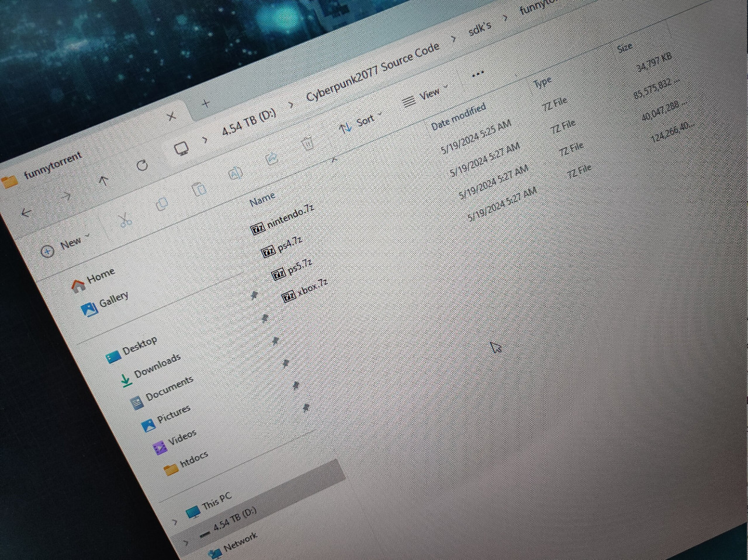Viewport: 748px width, 560px height.
Task: Expand the This PC tree node
Action: 175,521
